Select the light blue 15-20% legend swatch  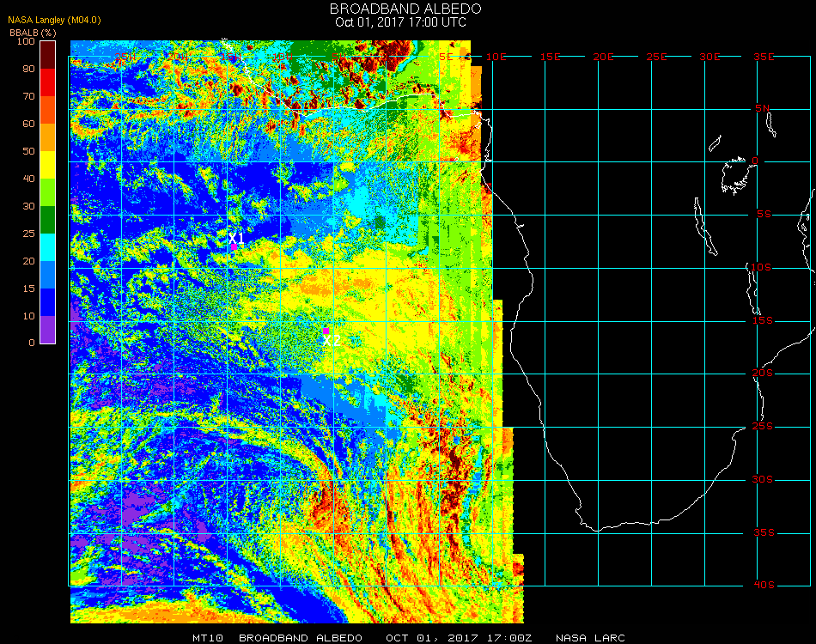pos(47,275)
